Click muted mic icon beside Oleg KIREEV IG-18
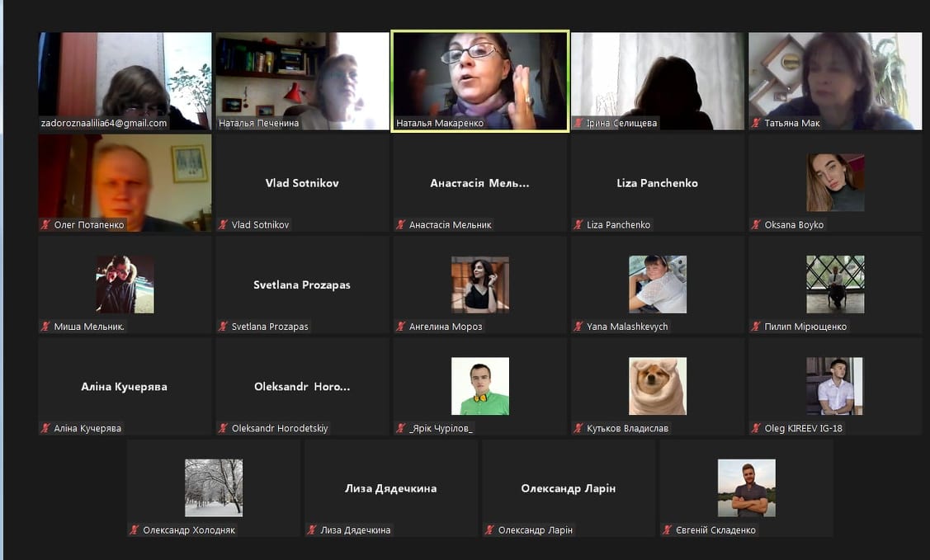Screen dimensions: 930x560 click(x=756, y=429)
